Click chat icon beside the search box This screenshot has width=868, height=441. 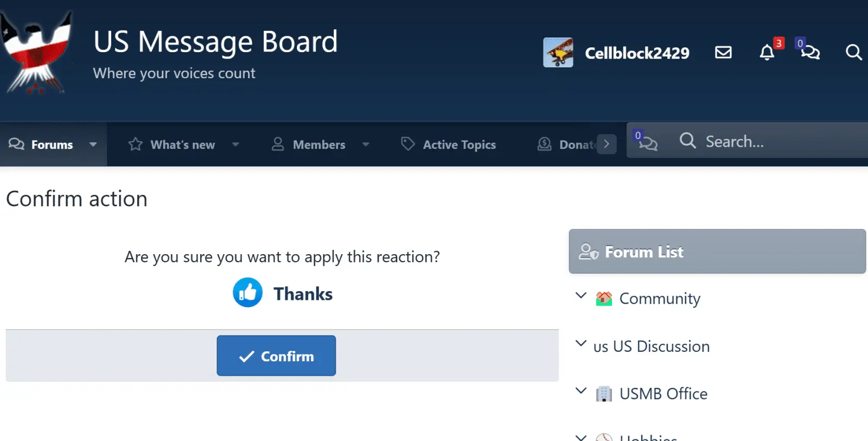pos(646,141)
